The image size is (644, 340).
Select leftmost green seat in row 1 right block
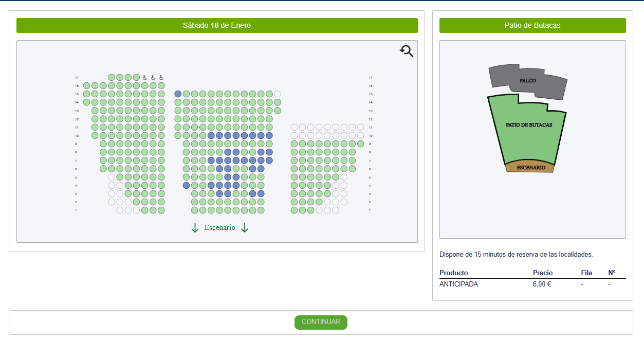[294, 210]
